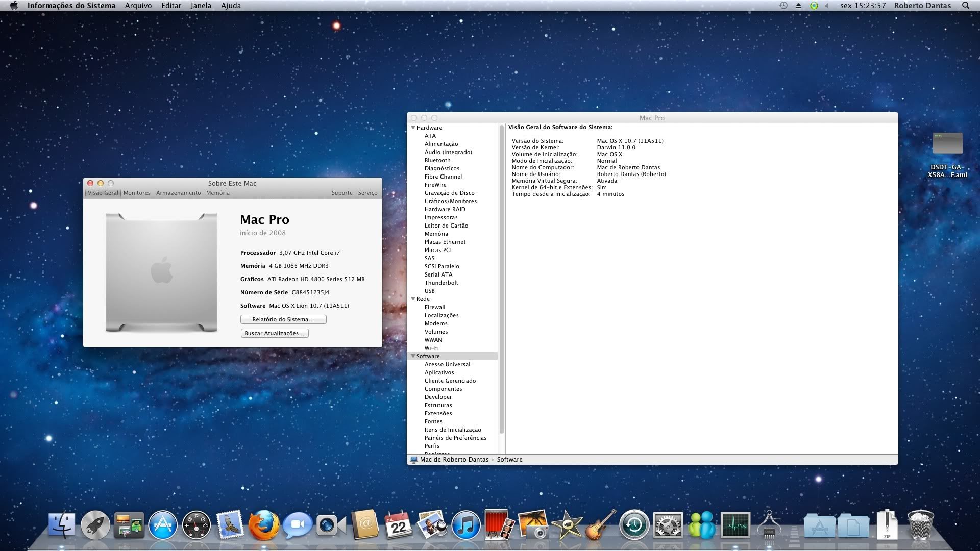Open Photo Booth in the Dock
Image resolution: width=980 pixels, height=551 pixels.
coord(499,525)
